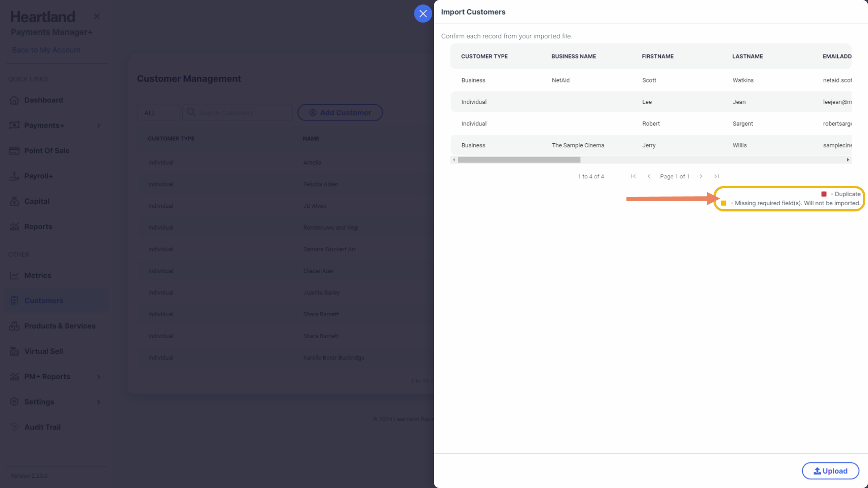Close the Import Customers panel
868x488 pixels.
click(423, 13)
